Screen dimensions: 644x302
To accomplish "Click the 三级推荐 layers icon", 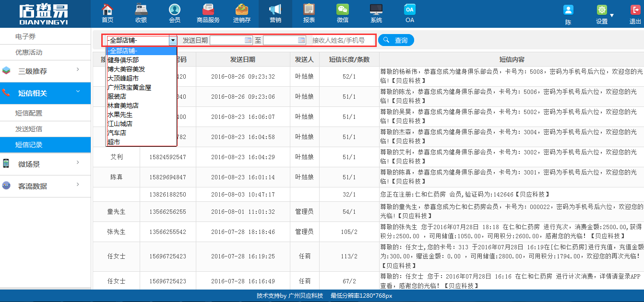I will (6, 70).
